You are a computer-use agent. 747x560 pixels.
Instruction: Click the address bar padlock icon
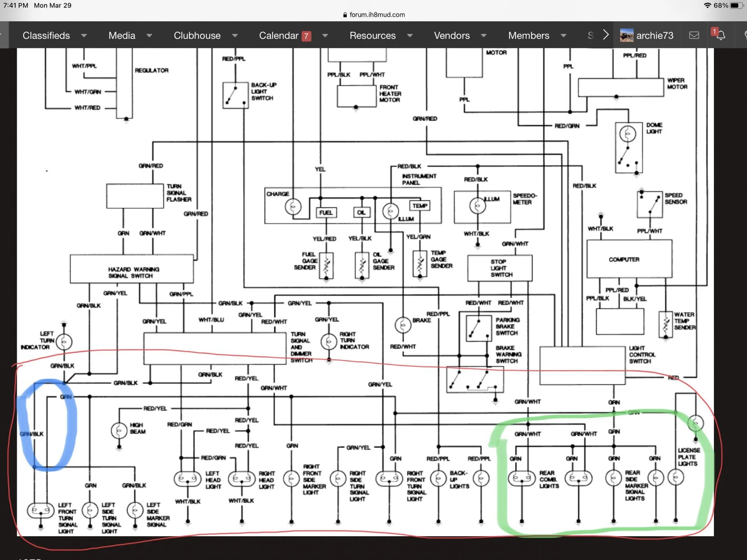tap(345, 15)
